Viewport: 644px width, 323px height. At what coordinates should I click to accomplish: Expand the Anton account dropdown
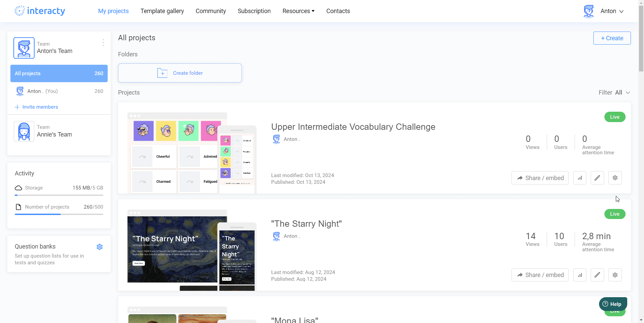pyautogui.click(x=612, y=11)
